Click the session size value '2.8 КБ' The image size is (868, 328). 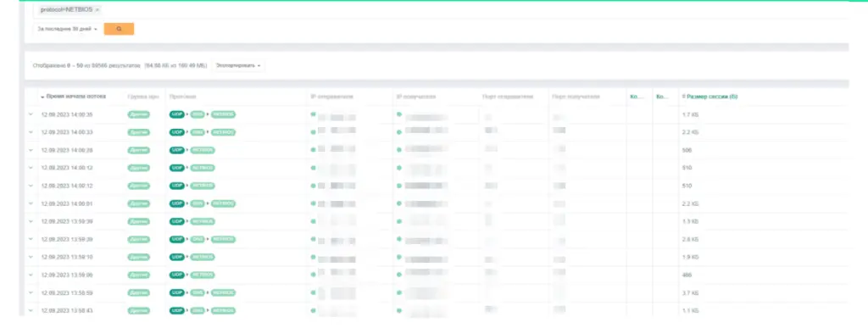(690, 240)
